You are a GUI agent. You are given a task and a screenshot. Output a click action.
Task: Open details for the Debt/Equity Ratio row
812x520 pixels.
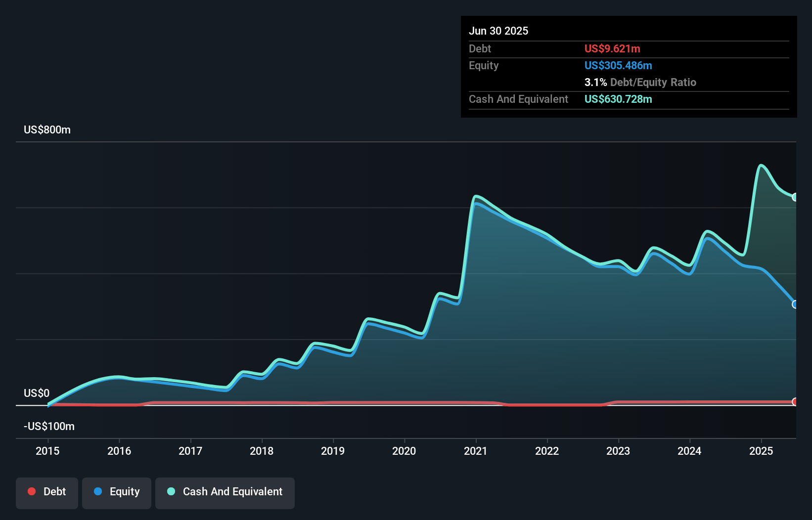coord(640,82)
